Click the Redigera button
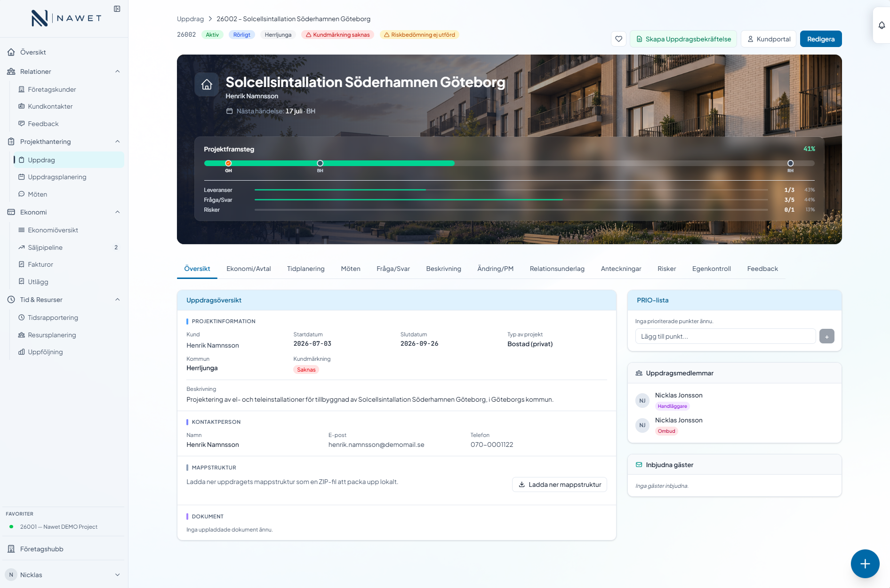Screen dimensions: 890x588 (821, 39)
